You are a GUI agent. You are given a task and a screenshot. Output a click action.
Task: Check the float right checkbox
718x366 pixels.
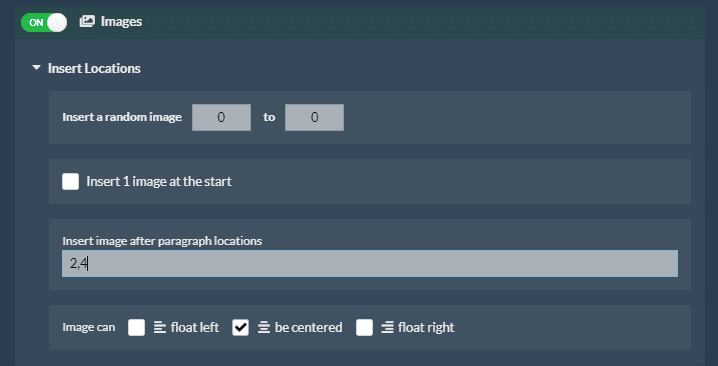364,328
